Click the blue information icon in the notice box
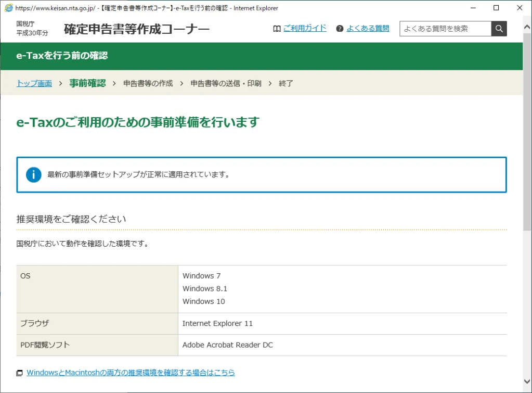 point(33,175)
